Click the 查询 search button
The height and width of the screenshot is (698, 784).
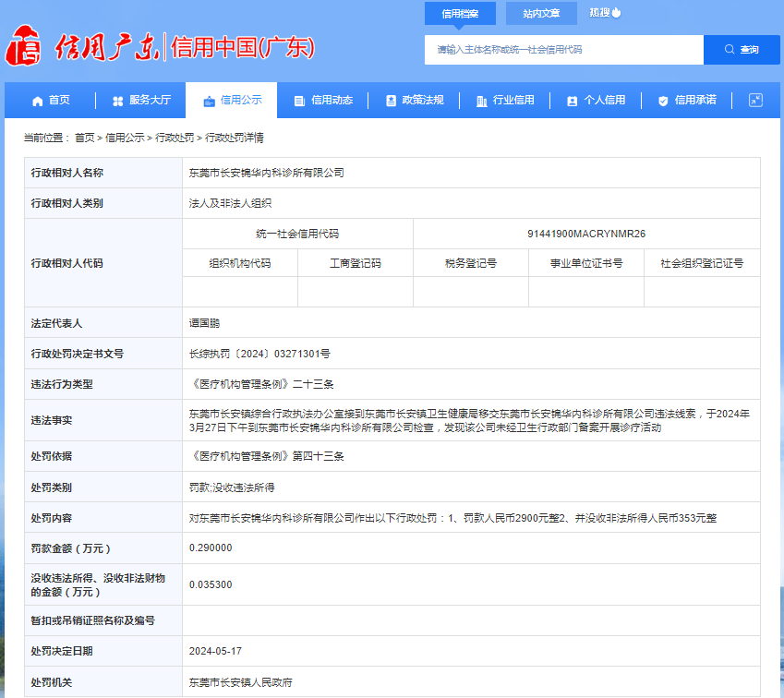tap(742, 50)
